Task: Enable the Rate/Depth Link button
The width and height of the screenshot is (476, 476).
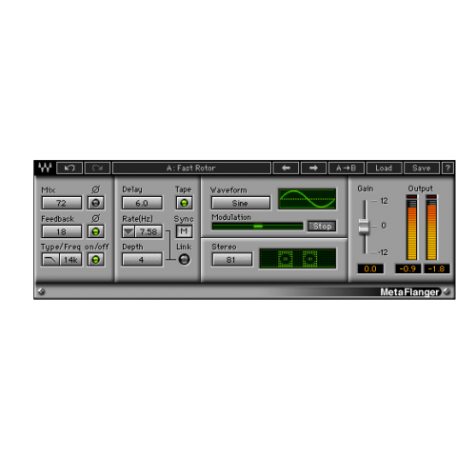Action: click(184, 259)
